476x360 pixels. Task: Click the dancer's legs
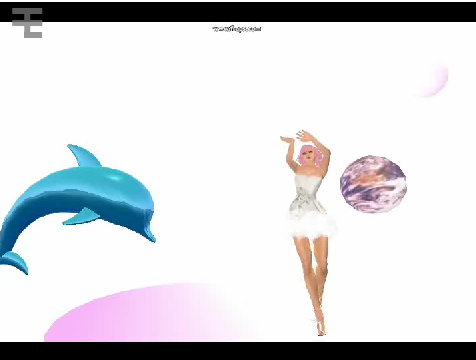pos(313,277)
